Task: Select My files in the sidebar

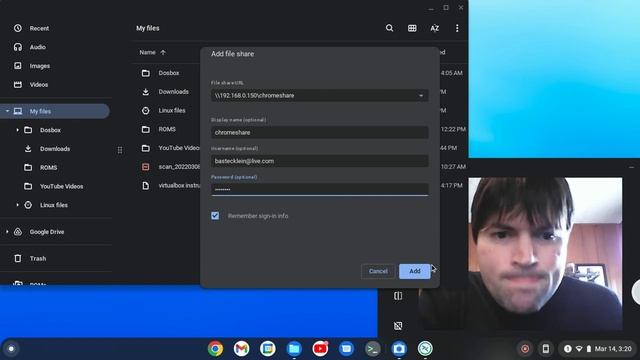Action: (x=55, y=111)
